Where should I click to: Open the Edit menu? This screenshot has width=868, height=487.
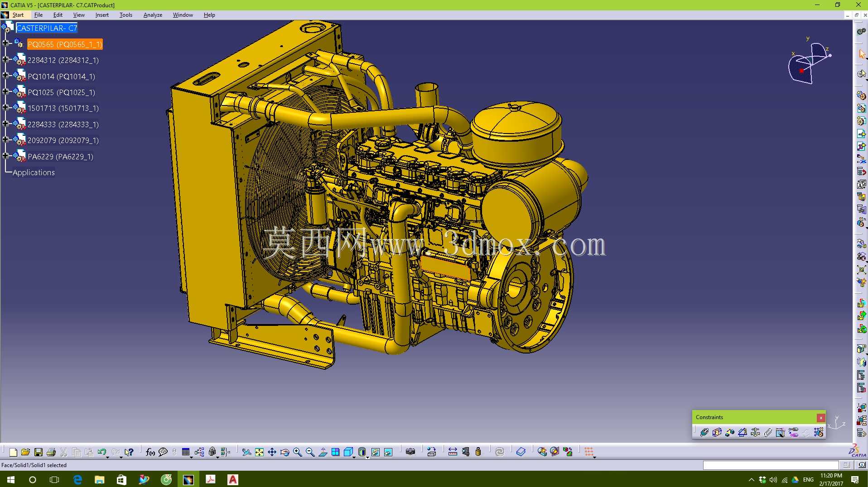tap(58, 15)
